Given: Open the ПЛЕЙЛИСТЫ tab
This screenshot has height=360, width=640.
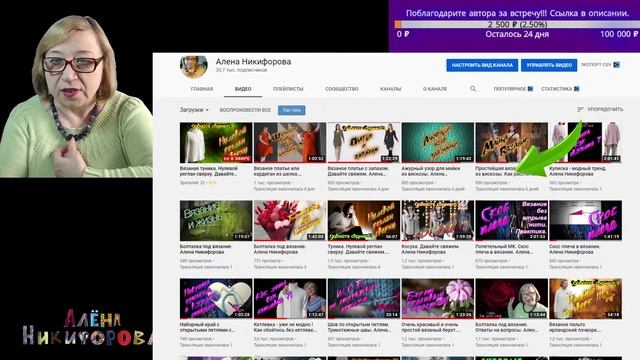Looking at the screenshot, I should 288,89.
